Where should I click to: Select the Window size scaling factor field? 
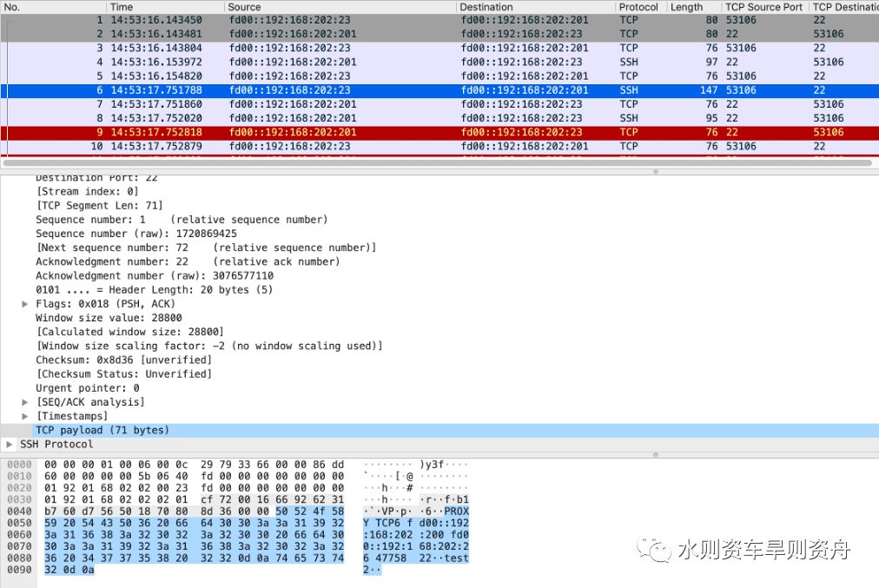point(209,346)
